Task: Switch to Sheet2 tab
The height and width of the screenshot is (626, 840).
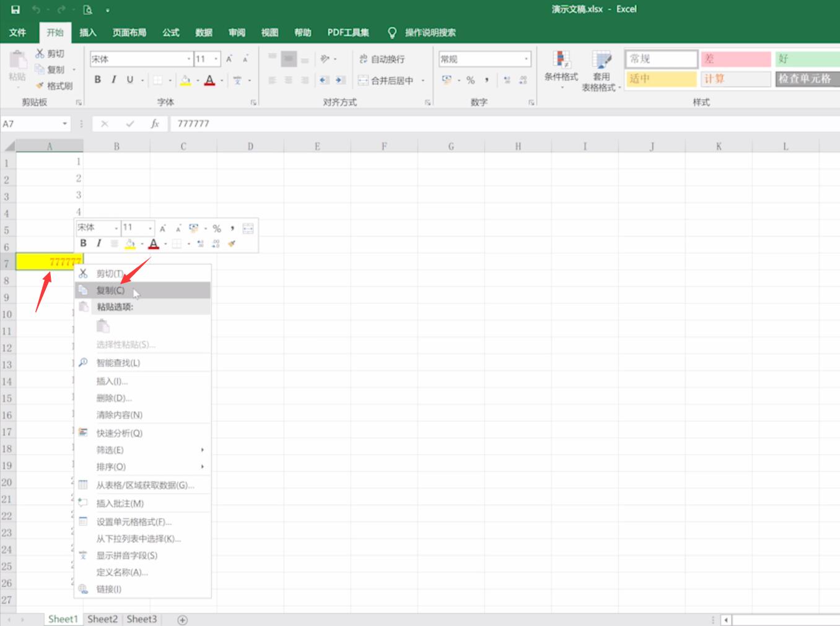Action: click(102, 619)
